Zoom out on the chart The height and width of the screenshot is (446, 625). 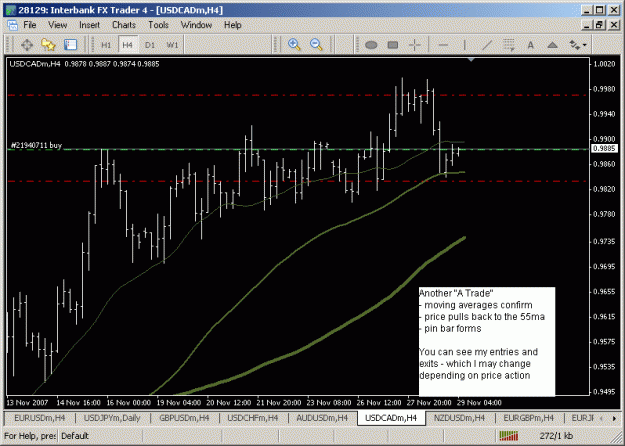(316, 45)
